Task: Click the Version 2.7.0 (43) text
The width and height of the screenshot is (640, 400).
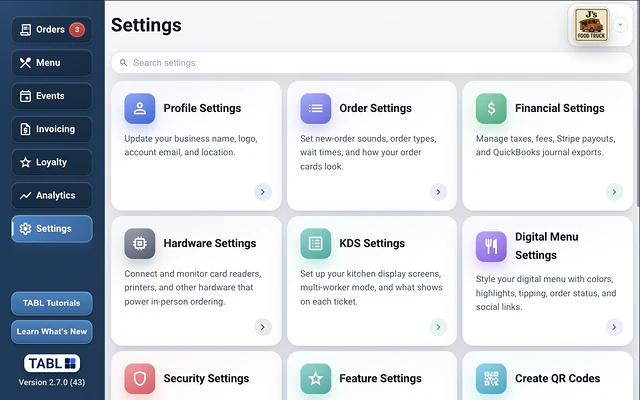Action: point(52,382)
